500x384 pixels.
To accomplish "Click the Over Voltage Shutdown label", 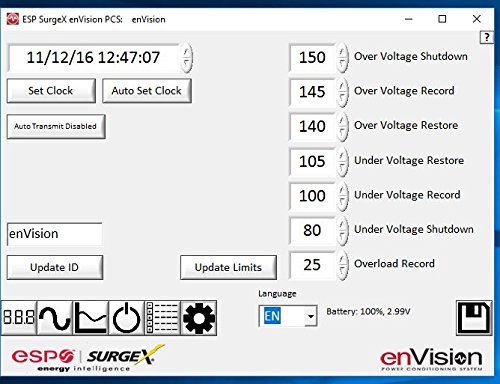I will [x=411, y=56].
